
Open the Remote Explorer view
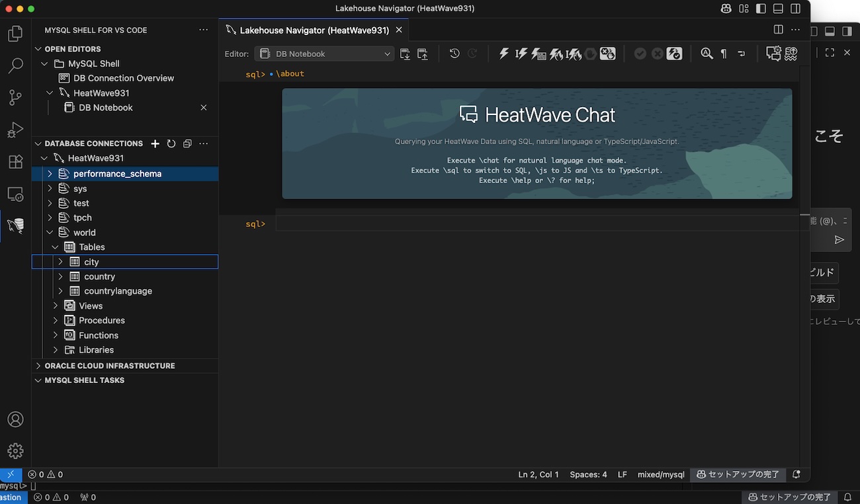point(15,194)
